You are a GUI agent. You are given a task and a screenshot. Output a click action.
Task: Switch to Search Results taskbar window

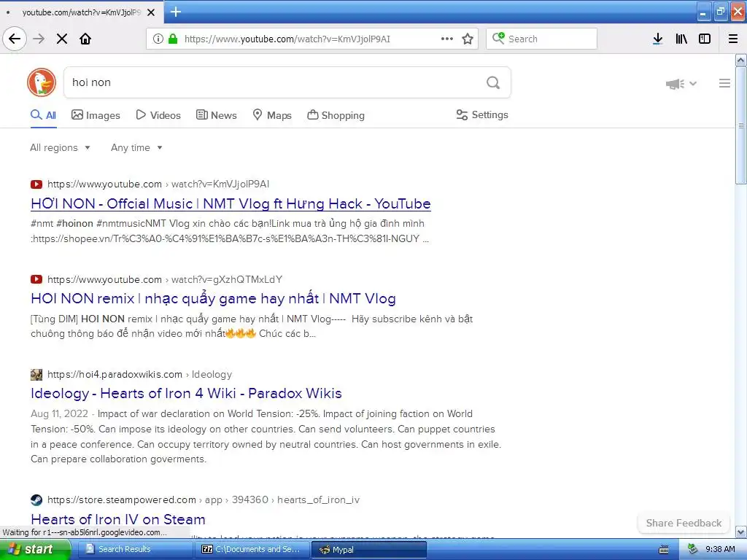[x=133, y=550]
